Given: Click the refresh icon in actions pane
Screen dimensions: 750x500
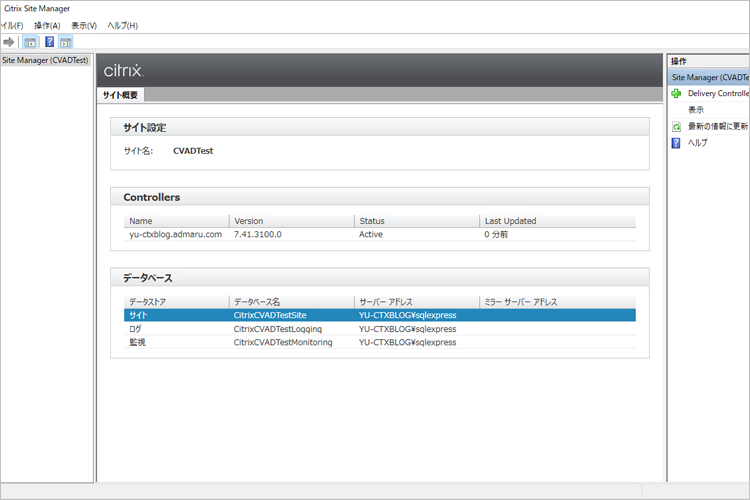Looking at the screenshot, I should (x=677, y=127).
